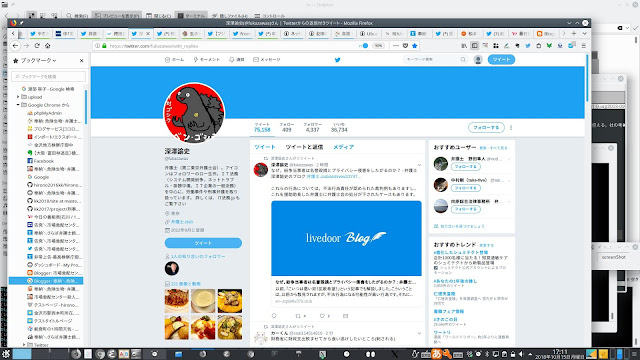
Task: Go to Twitter ホーム
Action: click(x=174, y=60)
